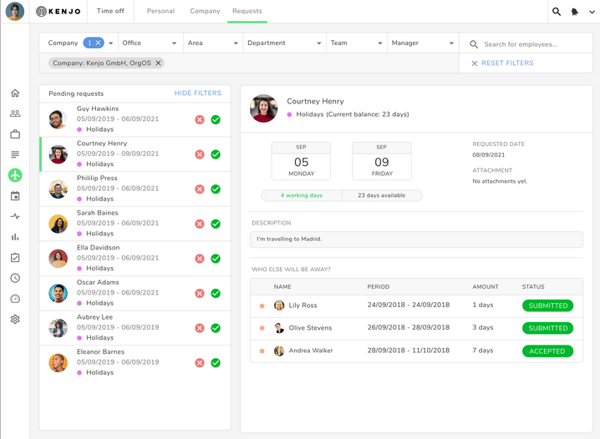600x439 pixels.
Task: Click the Kenjo logo
Action: [58, 11]
